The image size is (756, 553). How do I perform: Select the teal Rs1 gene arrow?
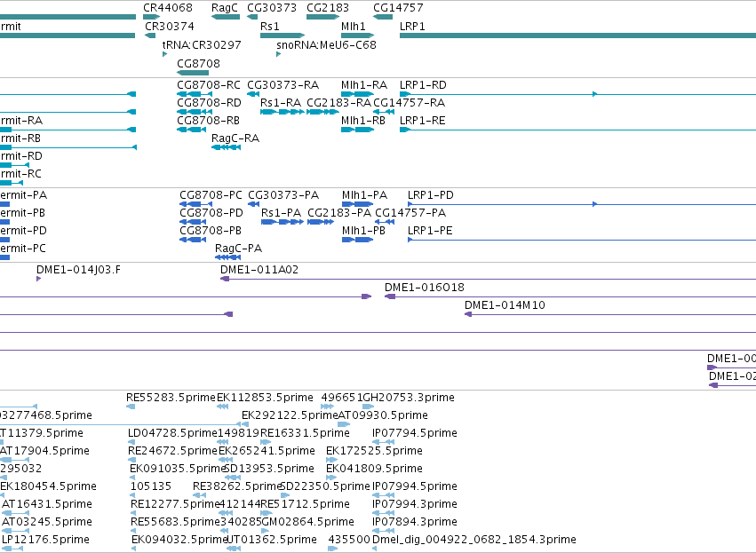pos(283,36)
